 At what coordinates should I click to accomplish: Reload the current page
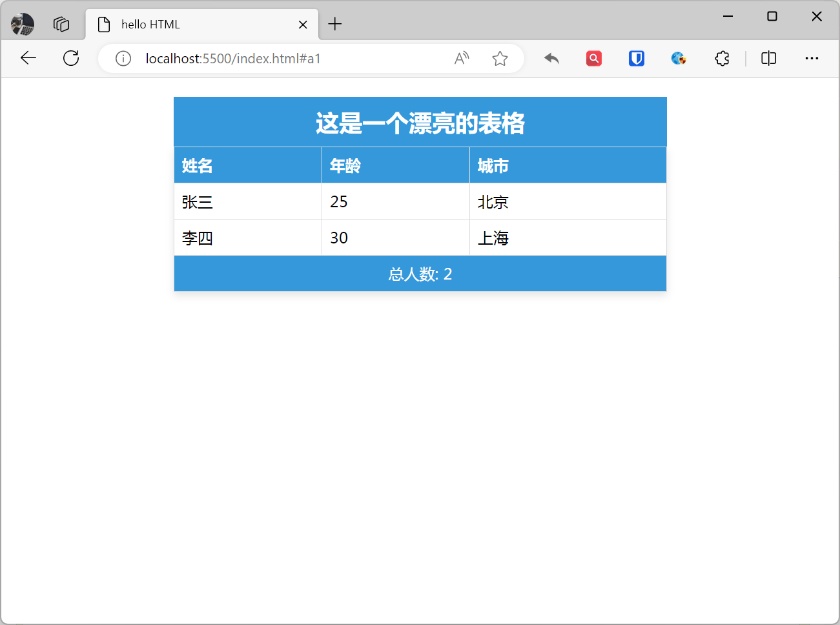tap(71, 58)
